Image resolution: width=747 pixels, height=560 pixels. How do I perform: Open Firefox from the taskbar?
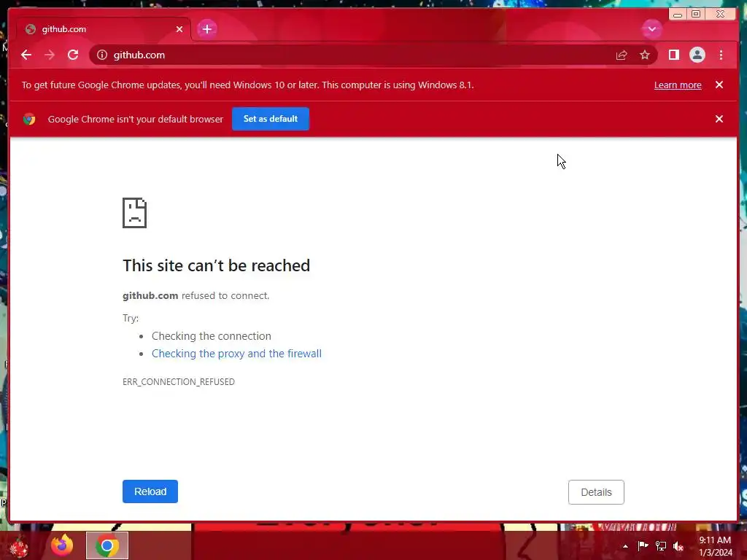[x=62, y=545]
